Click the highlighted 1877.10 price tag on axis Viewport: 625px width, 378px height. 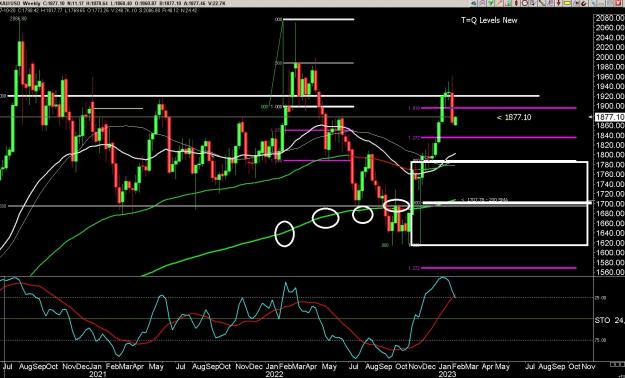pyautogui.click(x=609, y=117)
